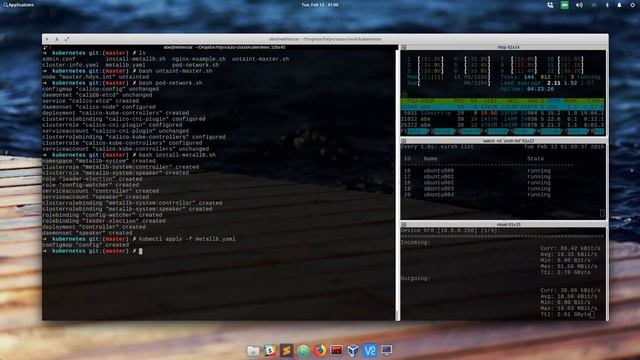This screenshot has height=360, width=640.
Task: Click the terminal window fullscreen arrows icon
Action: pyautogui.click(x=67, y=39)
